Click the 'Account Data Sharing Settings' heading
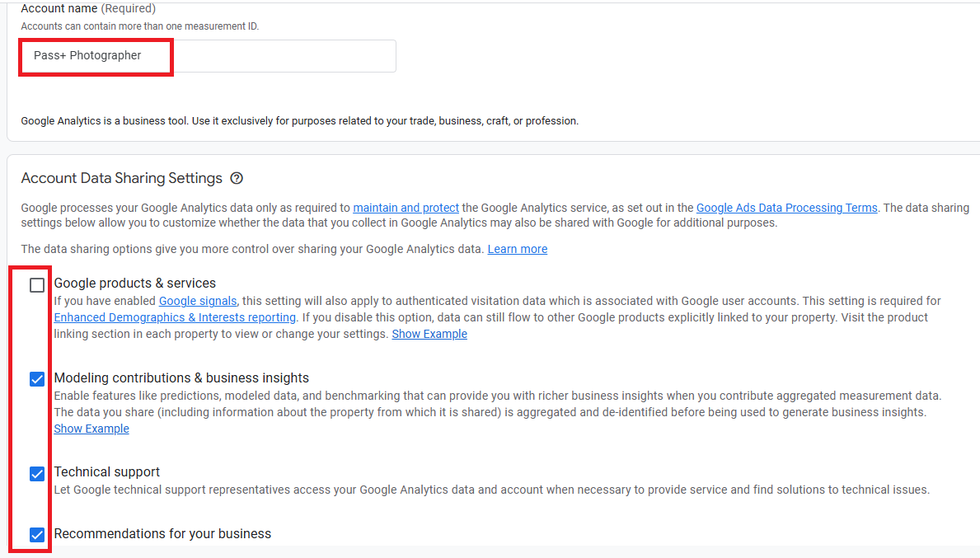This screenshot has width=980, height=558. pyautogui.click(x=121, y=178)
